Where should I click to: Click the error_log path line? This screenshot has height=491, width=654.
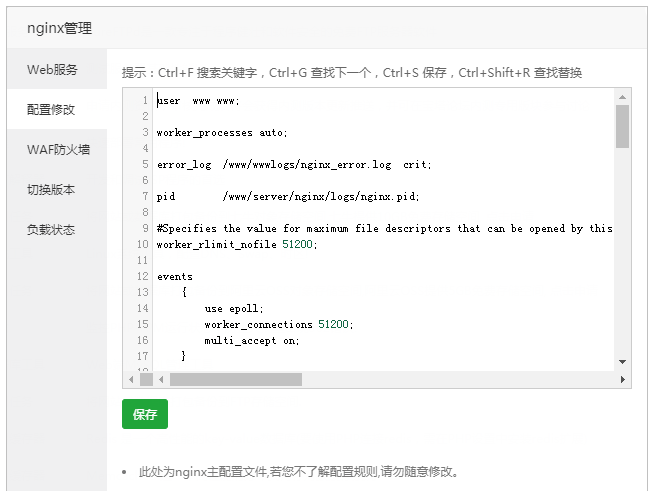click(294, 165)
